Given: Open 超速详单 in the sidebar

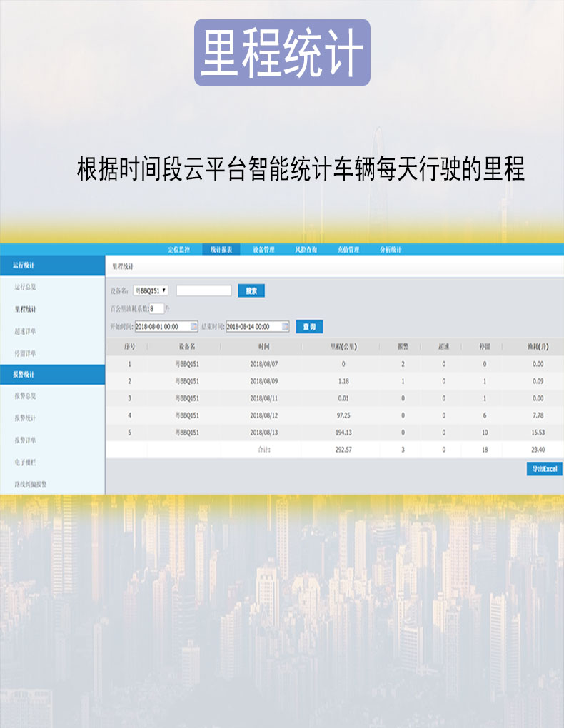Looking at the screenshot, I should (x=25, y=331).
